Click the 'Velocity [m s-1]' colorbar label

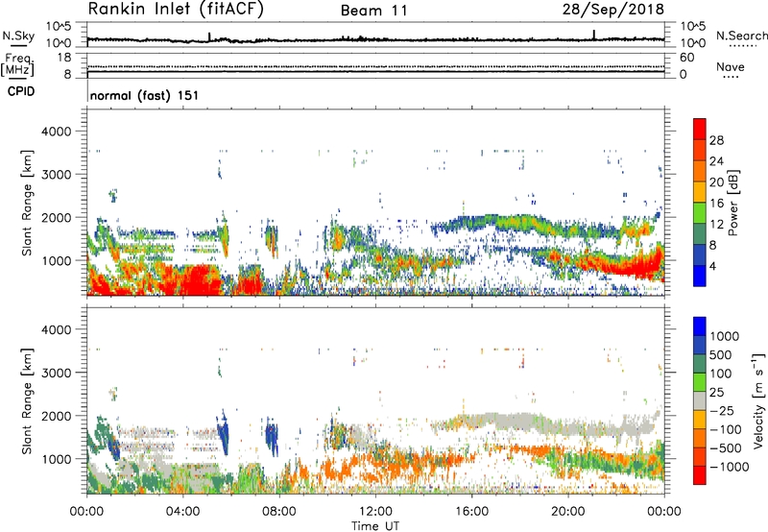coord(758,400)
